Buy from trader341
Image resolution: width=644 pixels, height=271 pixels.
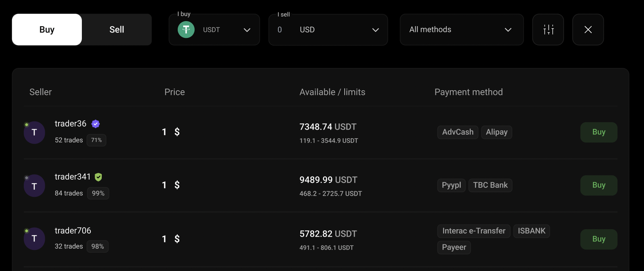pos(598,185)
